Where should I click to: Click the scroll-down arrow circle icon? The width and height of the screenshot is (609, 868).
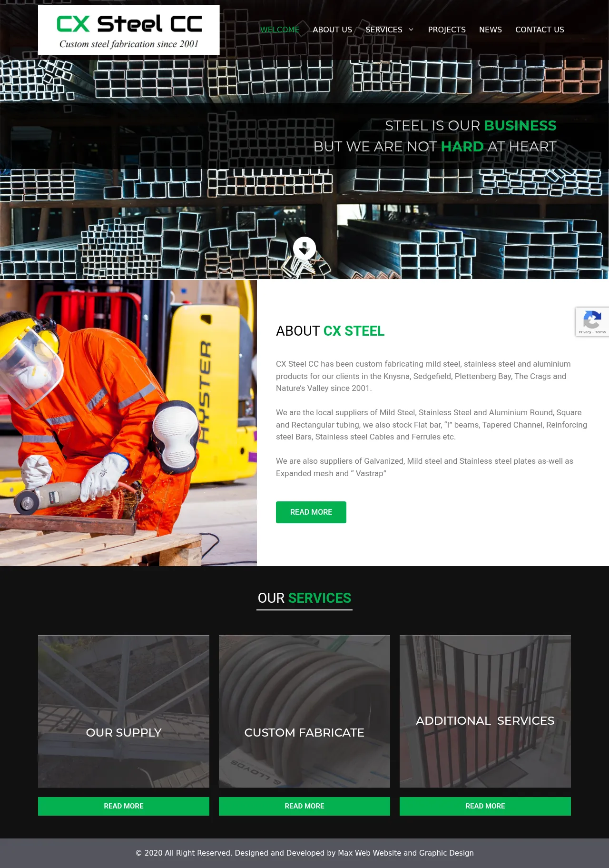[x=304, y=248]
